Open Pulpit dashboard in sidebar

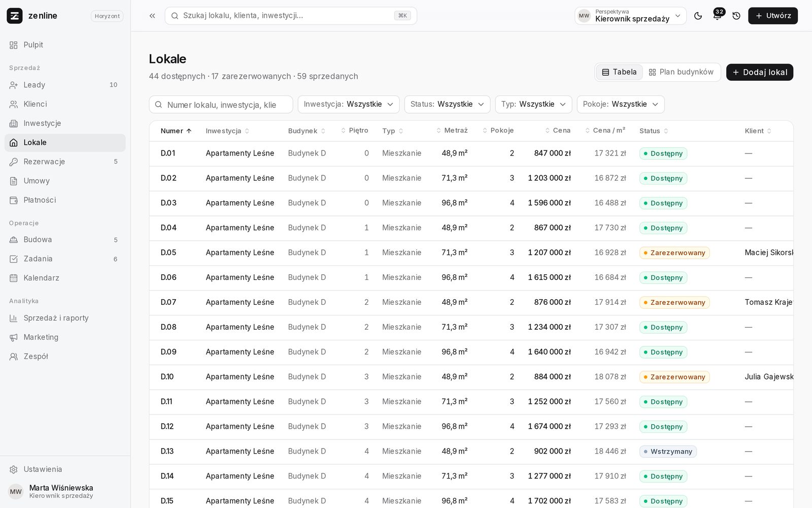coord(65,45)
